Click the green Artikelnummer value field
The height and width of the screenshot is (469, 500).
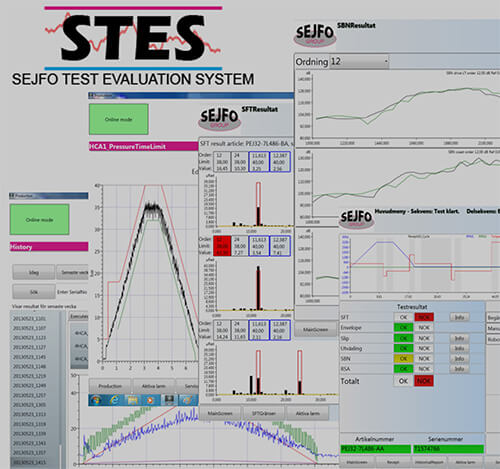[x=375, y=449]
